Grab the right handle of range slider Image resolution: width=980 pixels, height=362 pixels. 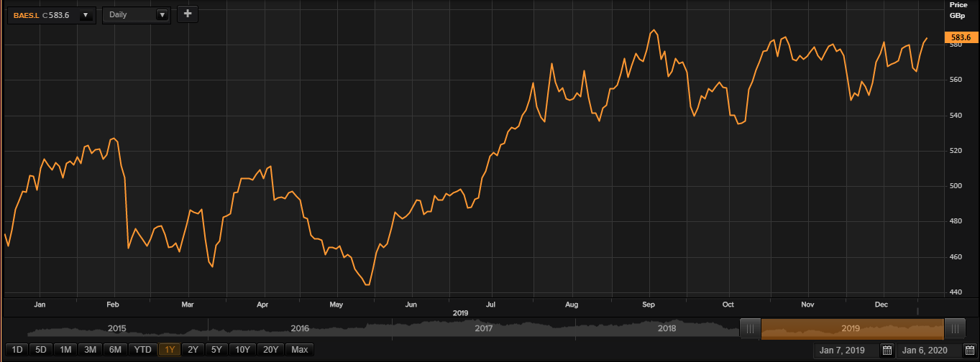click(954, 328)
